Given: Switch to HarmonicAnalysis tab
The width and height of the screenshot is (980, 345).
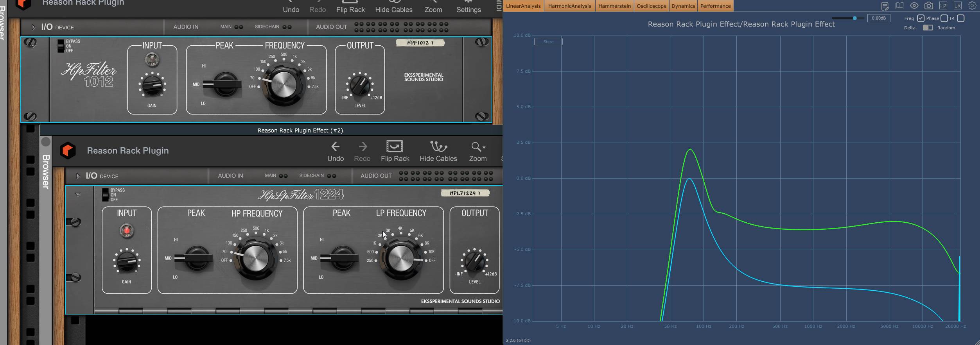Looking at the screenshot, I should pyautogui.click(x=569, y=6).
